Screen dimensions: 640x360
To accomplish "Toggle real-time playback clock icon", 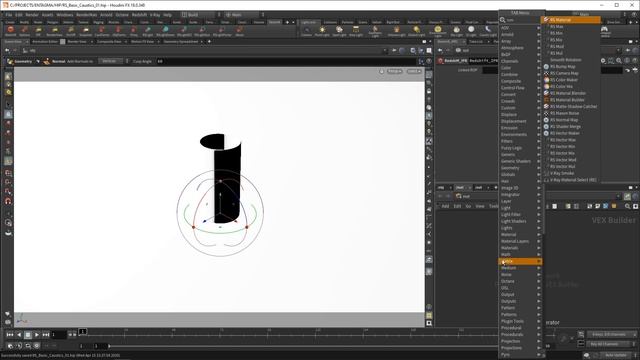I will click(10, 346).
